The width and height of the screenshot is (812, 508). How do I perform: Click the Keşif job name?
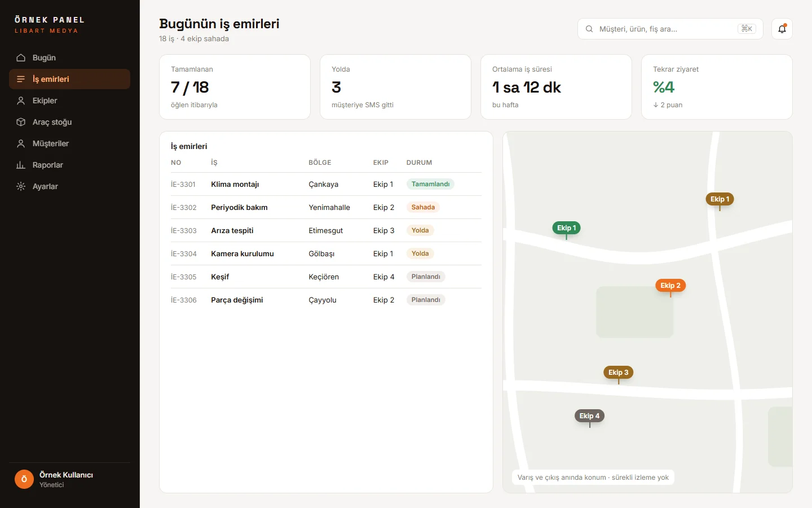click(220, 277)
